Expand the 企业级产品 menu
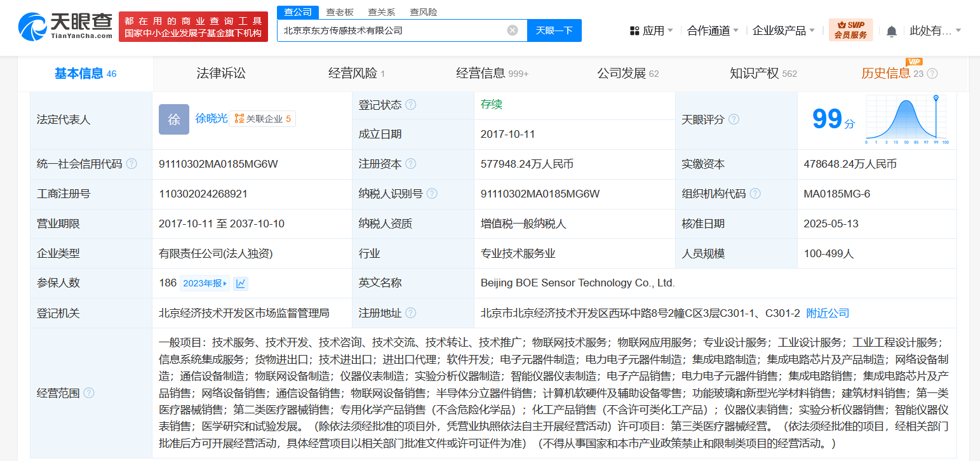Image resolution: width=980 pixels, height=461 pixels. 784,30
